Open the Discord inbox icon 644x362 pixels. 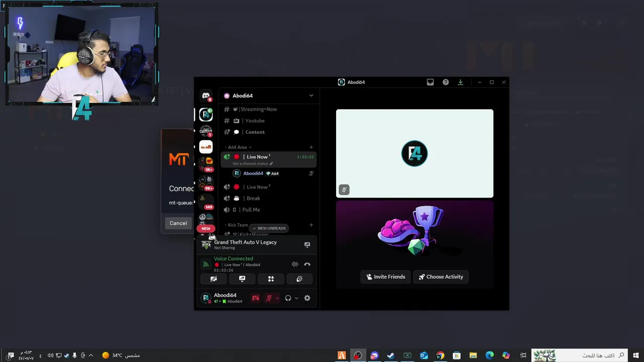click(x=430, y=82)
